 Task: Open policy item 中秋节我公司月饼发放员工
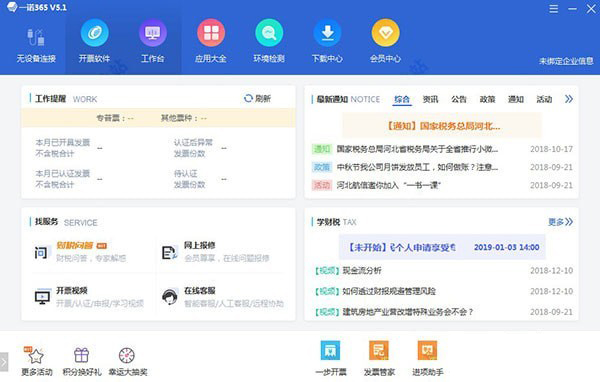[417, 167]
